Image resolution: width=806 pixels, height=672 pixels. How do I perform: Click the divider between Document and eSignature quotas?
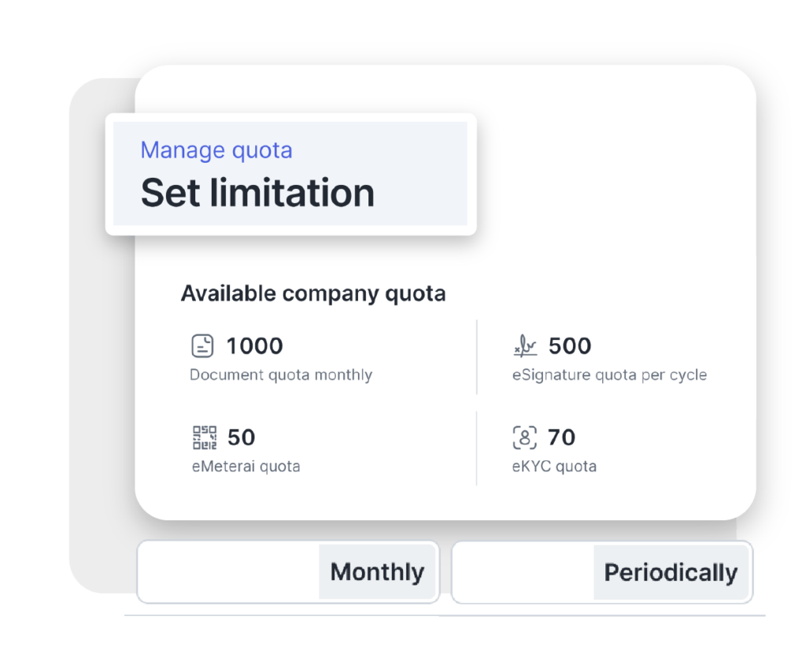pyautogui.click(x=477, y=357)
